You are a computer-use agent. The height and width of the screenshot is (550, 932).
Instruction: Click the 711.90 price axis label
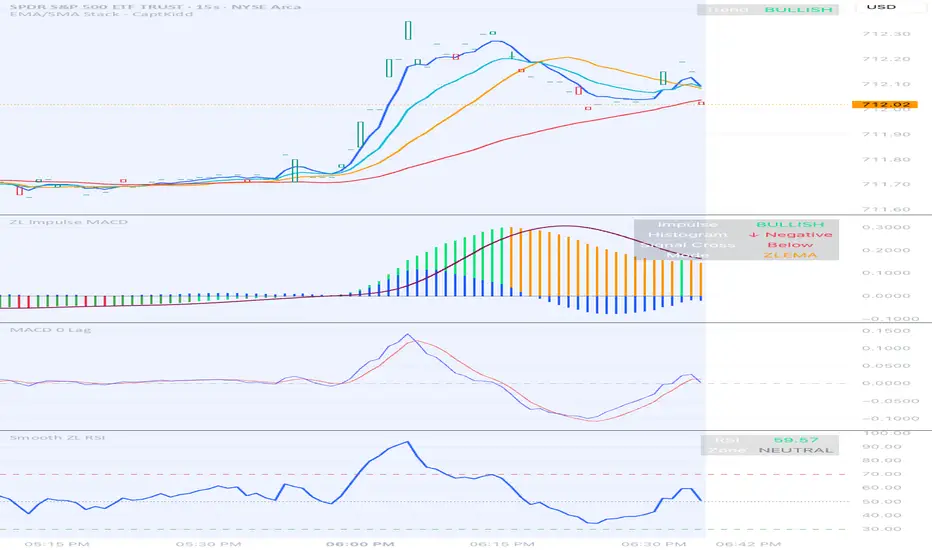tap(886, 134)
